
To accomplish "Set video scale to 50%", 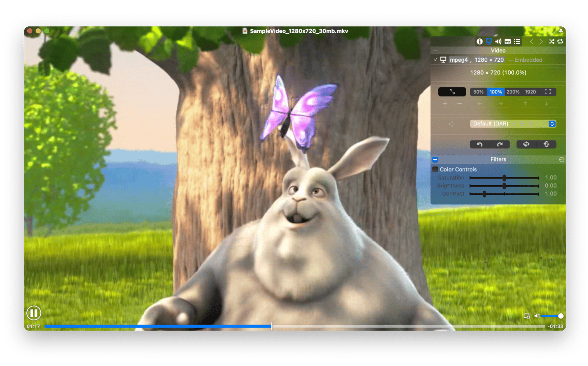I will [478, 92].
